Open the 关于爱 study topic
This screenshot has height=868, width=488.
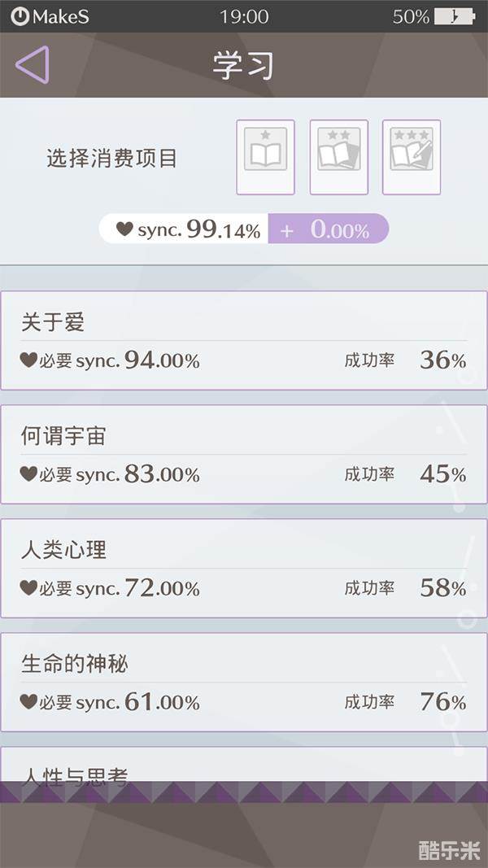[x=244, y=340]
